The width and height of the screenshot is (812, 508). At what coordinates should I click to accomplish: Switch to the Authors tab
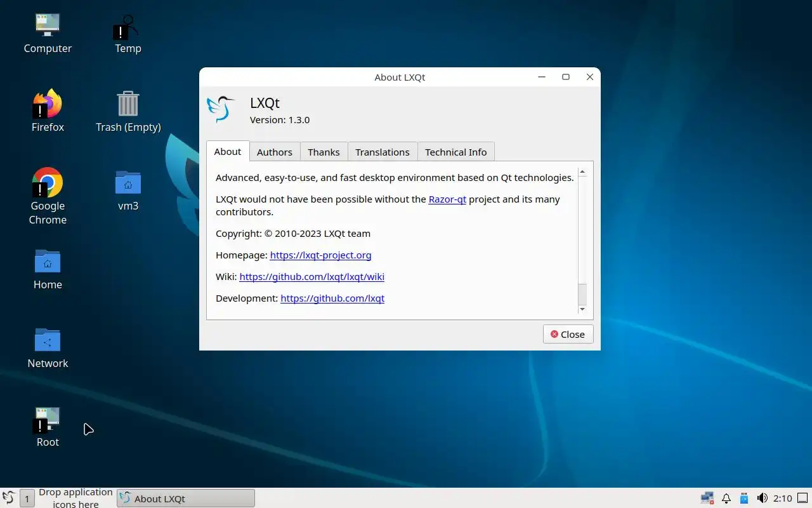tap(275, 152)
